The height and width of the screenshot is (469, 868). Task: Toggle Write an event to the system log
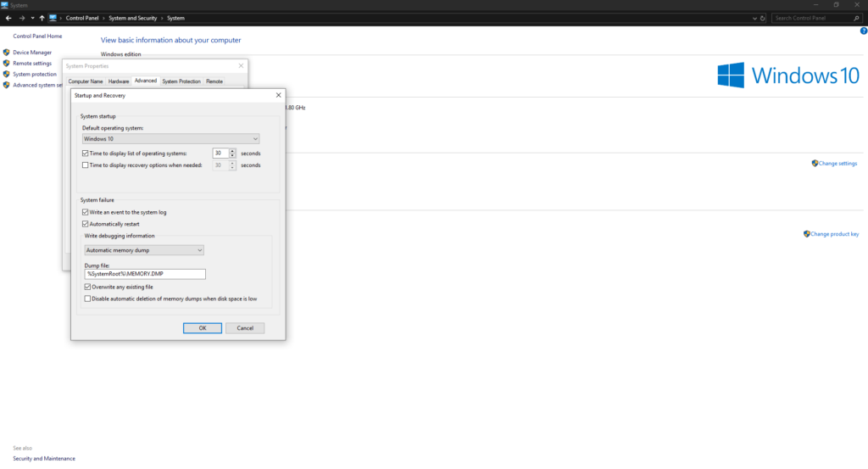tap(86, 212)
